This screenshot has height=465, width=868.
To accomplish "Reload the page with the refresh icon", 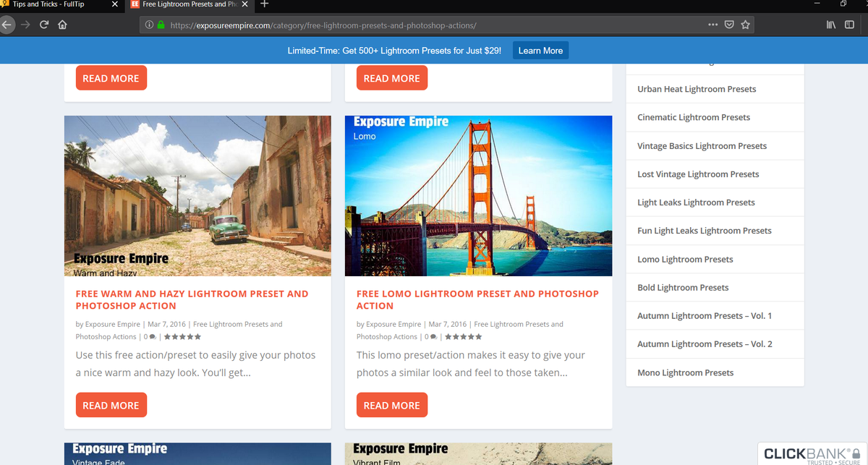I will [43, 25].
